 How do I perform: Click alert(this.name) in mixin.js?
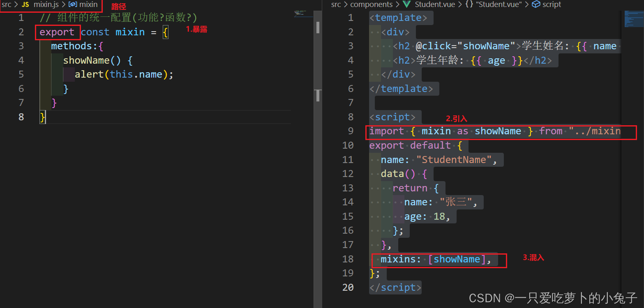(x=121, y=74)
